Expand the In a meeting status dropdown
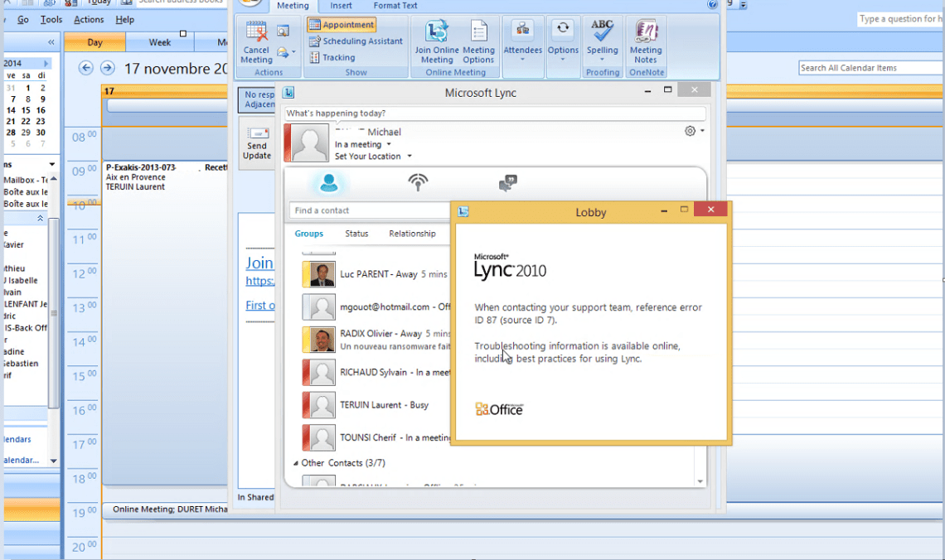Image resolution: width=945 pixels, height=560 pixels. point(363,145)
